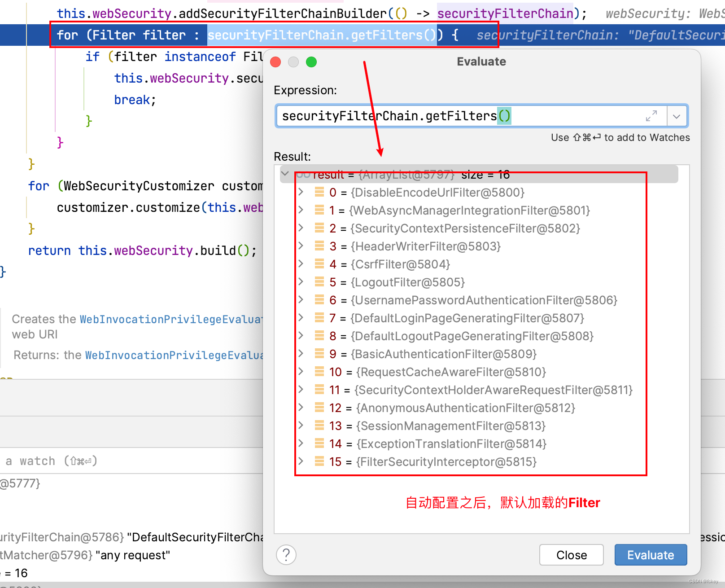Open the help question mark button
This screenshot has height=588, width=725.
coord(286,555)
